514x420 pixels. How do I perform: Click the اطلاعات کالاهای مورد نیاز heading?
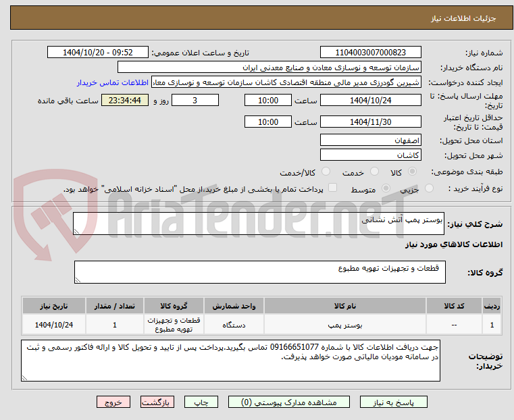click(x=454, y=244)
